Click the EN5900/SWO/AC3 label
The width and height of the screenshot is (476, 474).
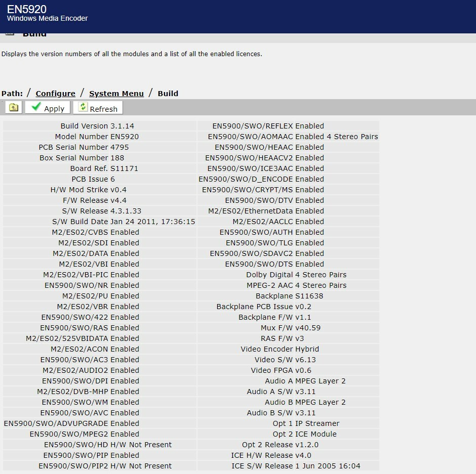pyautogui.click(x=74, y=359)
